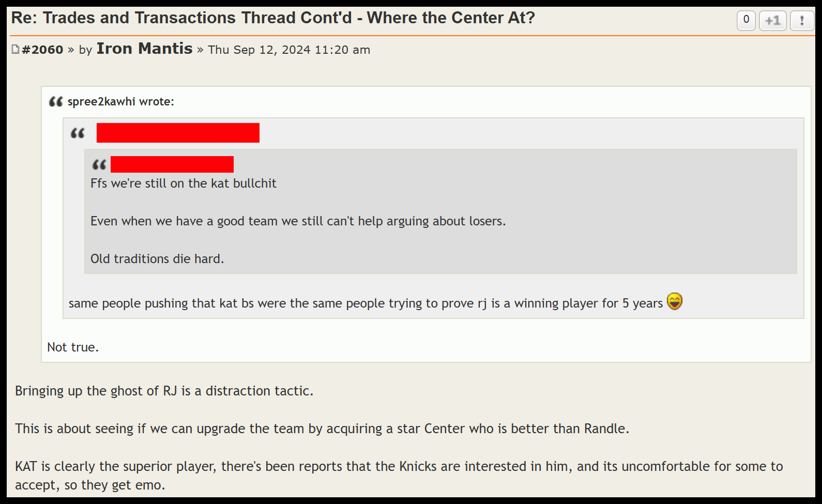Click the quote icon before first redacted name
The height and width of the screenshot is (504, 822).
click(78, 133)
